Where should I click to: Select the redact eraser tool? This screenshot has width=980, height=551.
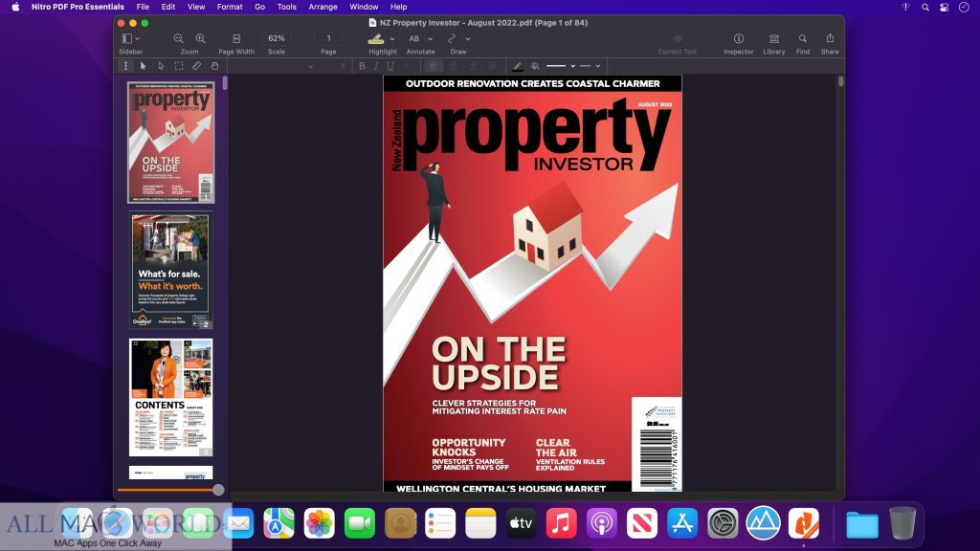point(196,66)
